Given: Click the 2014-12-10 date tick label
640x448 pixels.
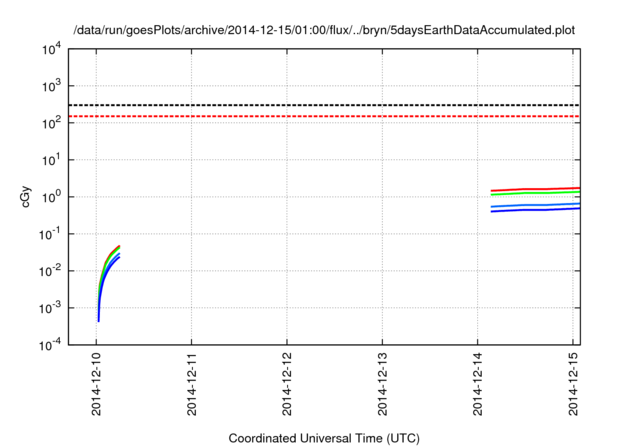Looking at the screenshot, I should pyautogui.click(x=96, y=385).
